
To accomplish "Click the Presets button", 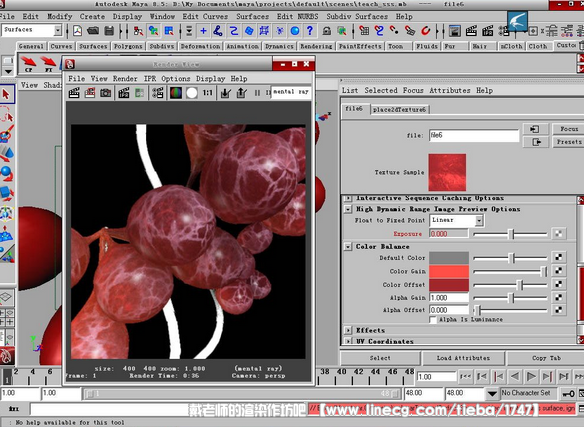I will [569, 142].
